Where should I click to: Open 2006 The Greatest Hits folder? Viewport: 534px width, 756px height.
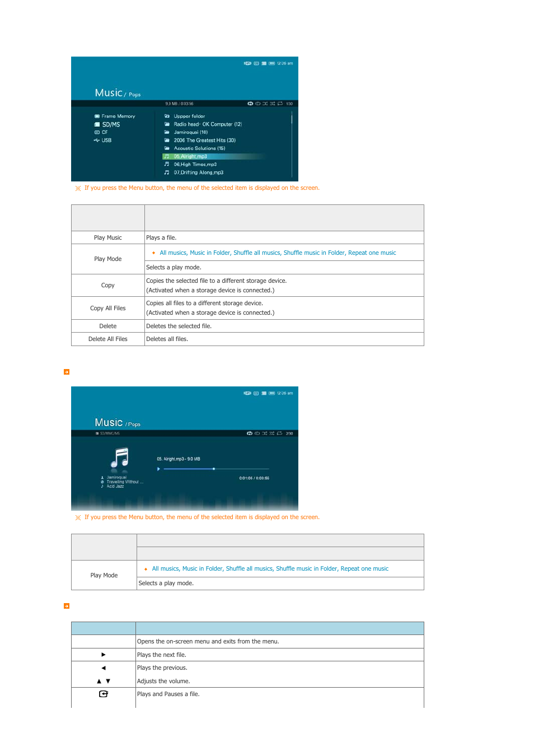[204, 141]
